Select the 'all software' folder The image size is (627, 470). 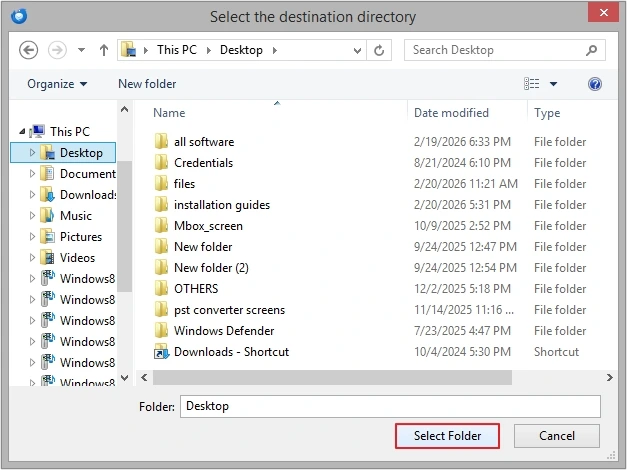coord(204,142)
